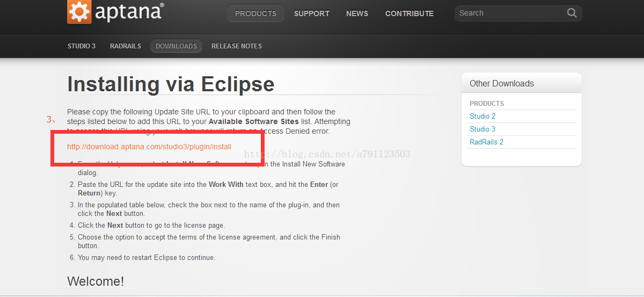Open the Studio 2 download link

(x=482, y=117)
